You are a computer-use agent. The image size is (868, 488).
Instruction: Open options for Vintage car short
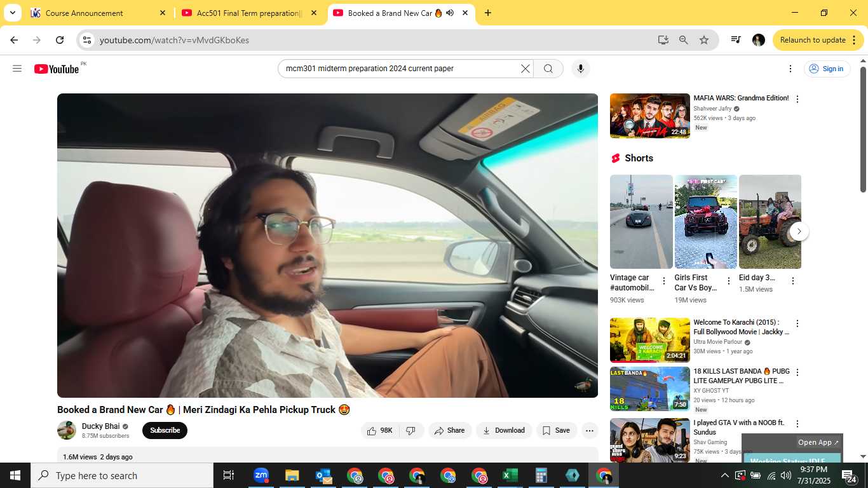[x=664, y=281]
